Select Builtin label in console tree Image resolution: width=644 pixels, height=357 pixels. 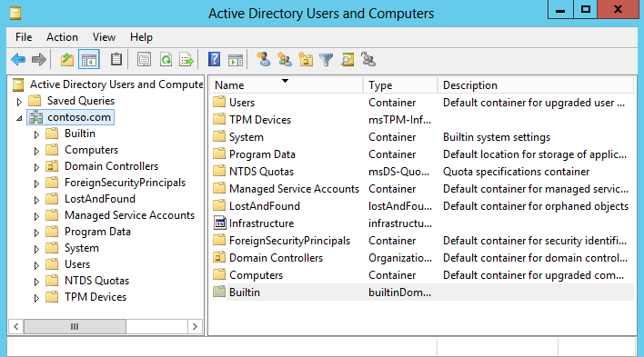pos(80,134)
